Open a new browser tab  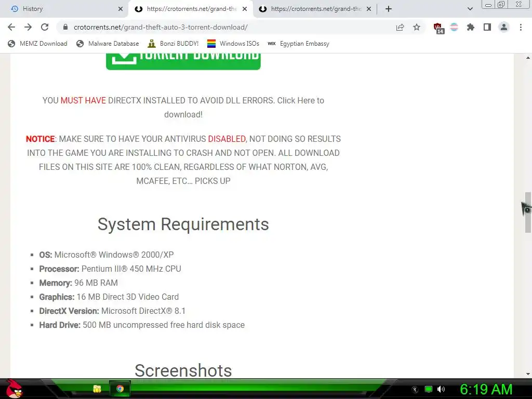coord(389,9)
